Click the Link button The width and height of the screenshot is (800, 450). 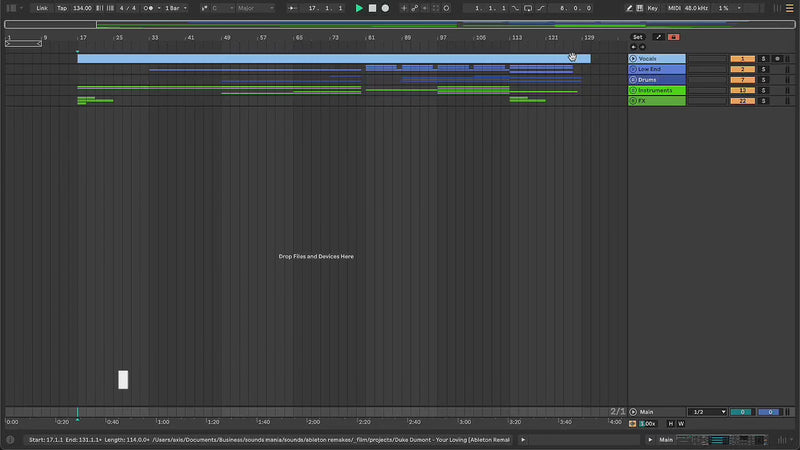(x=42, y=8)
